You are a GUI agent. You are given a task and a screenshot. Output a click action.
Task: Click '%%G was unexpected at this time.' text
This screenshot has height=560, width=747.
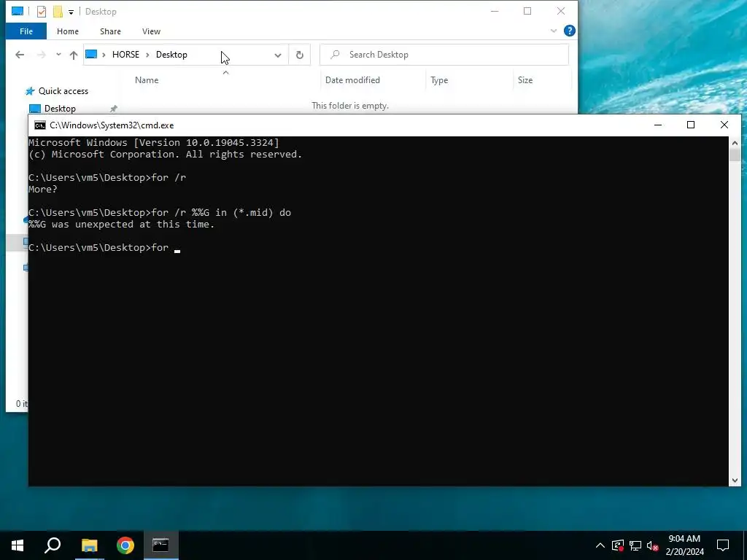[x=122, y=225]
